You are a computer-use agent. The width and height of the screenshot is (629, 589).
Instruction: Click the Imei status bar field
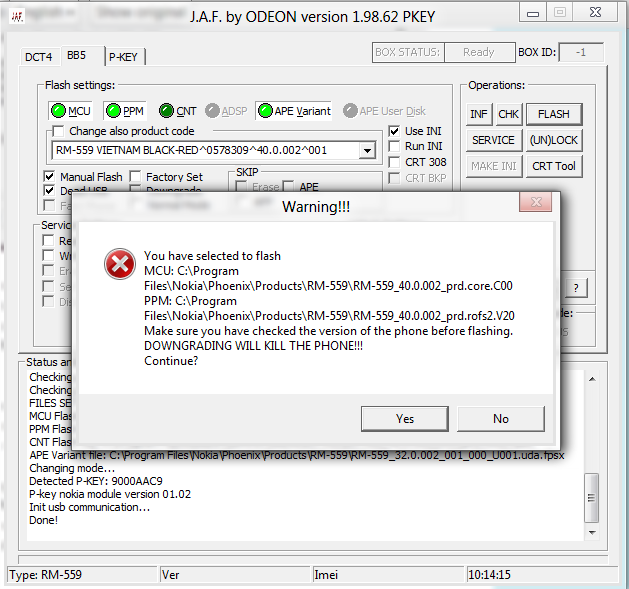click(x=389, y=575)
